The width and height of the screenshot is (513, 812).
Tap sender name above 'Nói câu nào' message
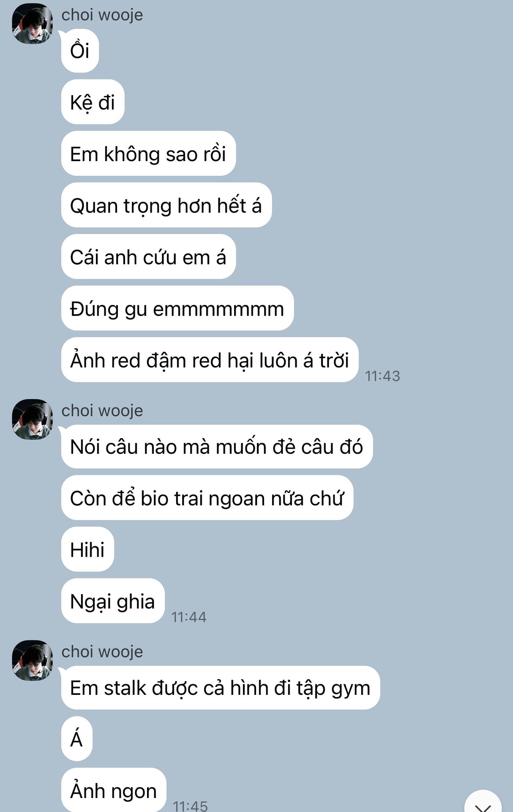102,411
